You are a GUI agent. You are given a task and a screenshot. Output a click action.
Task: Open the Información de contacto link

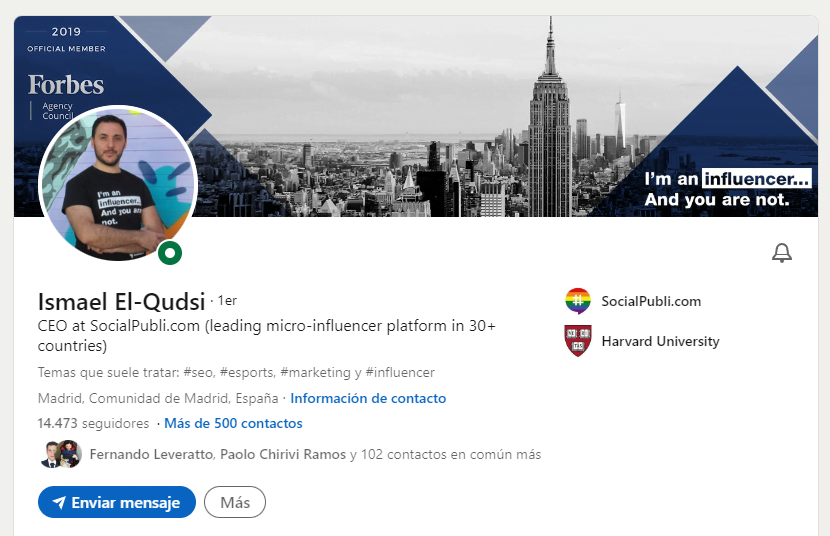(368, 398)
